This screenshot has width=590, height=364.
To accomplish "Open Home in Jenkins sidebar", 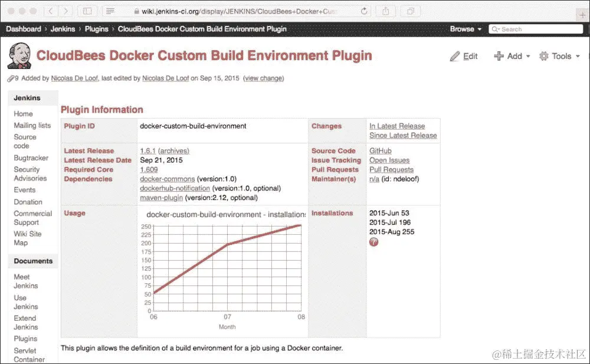I will pyautogui.click(x=24, y=114).
